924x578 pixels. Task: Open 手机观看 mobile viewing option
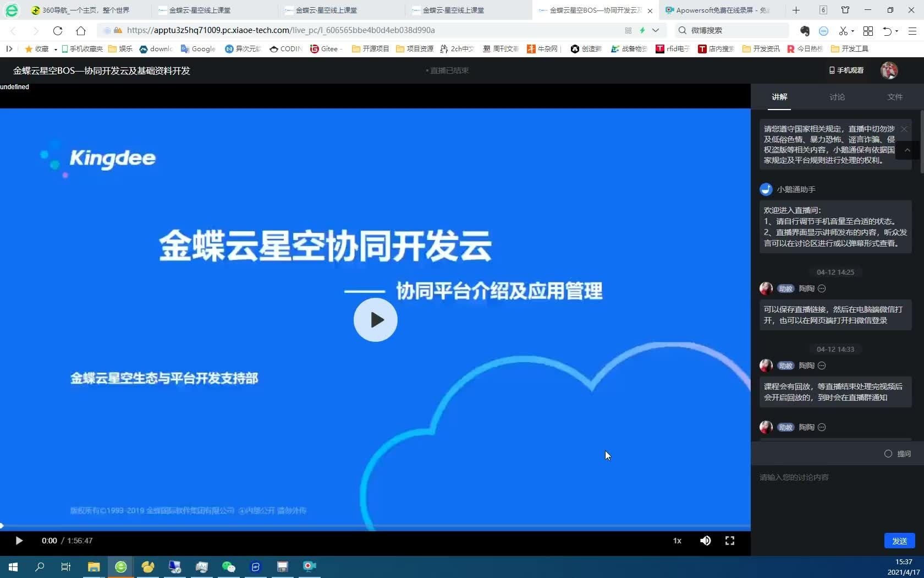[846, 70]
